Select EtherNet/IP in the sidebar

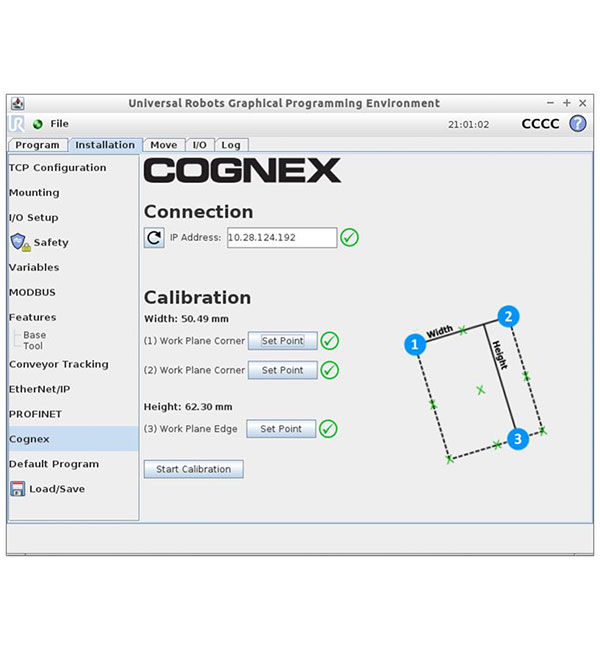(39, 389)
